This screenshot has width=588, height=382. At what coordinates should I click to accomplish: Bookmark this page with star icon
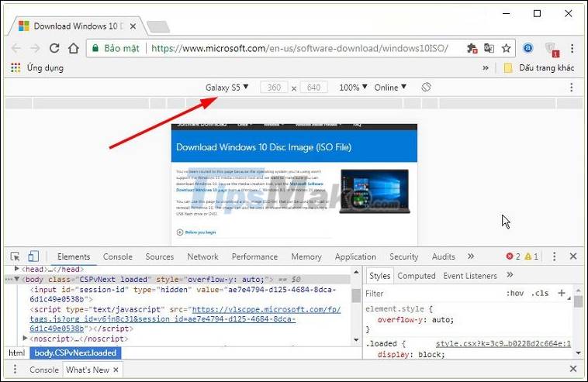coord(507,48)
